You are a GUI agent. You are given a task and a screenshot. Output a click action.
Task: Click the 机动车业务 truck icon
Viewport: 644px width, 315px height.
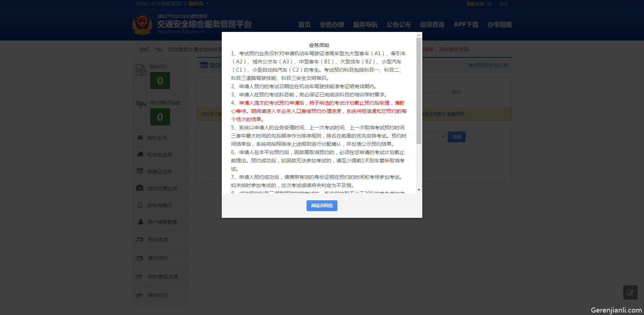[x=140, y=154]
